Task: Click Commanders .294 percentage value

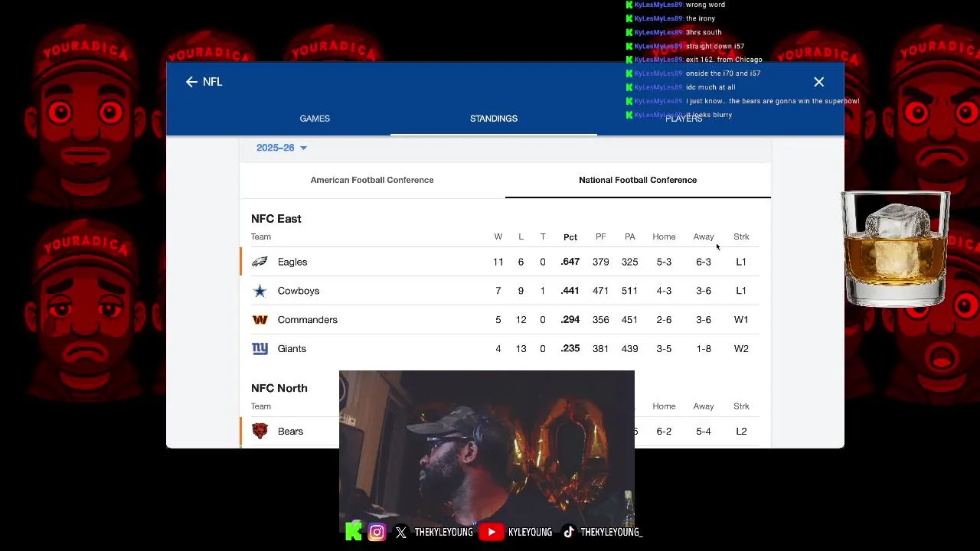Action: (570, 320)
